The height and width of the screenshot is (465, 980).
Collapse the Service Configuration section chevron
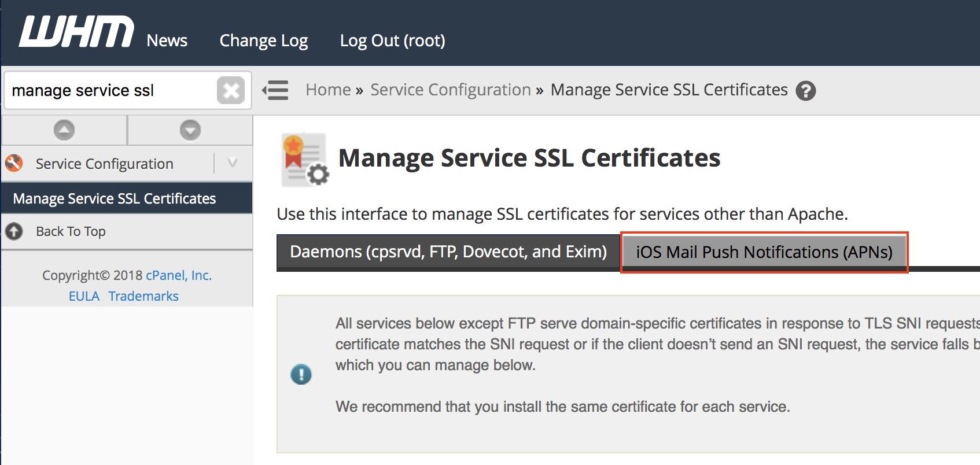[233, 163]
